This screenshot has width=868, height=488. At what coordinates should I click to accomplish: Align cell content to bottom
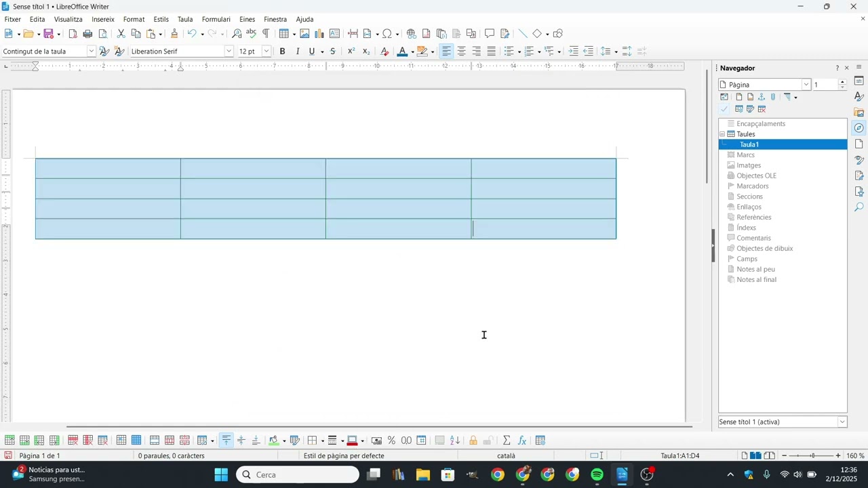pyautogui.click(x=256, y=441)
